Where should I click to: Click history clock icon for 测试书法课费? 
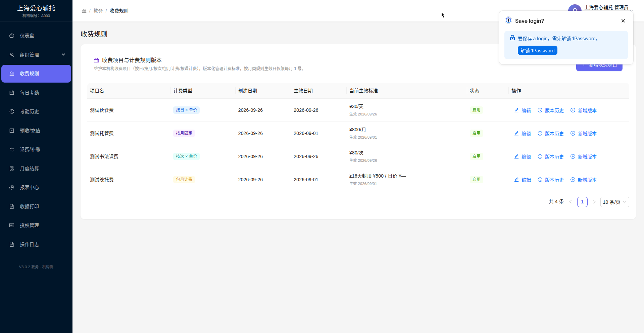tap(540, 156)
